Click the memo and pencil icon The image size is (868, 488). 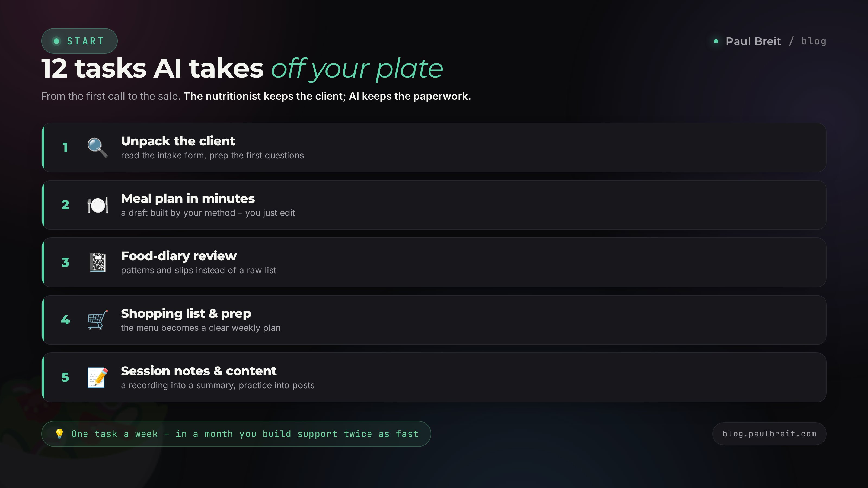pos(98,378)
